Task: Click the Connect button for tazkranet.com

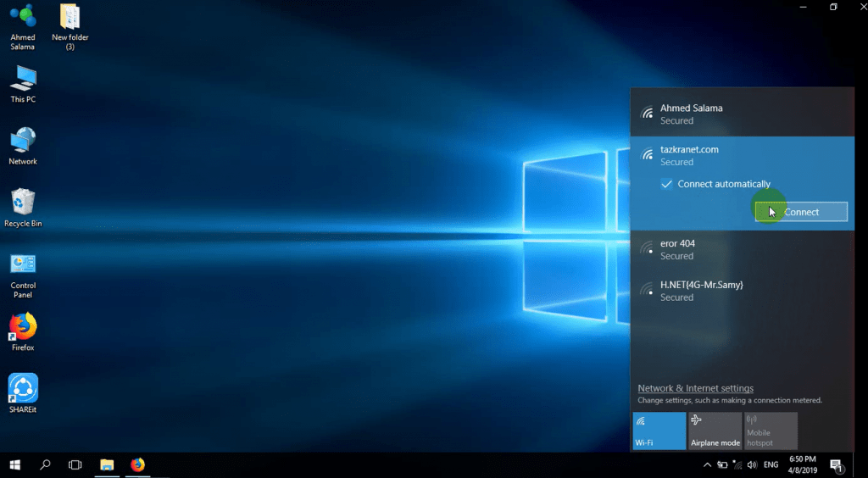Action: (x=801, y=212)
